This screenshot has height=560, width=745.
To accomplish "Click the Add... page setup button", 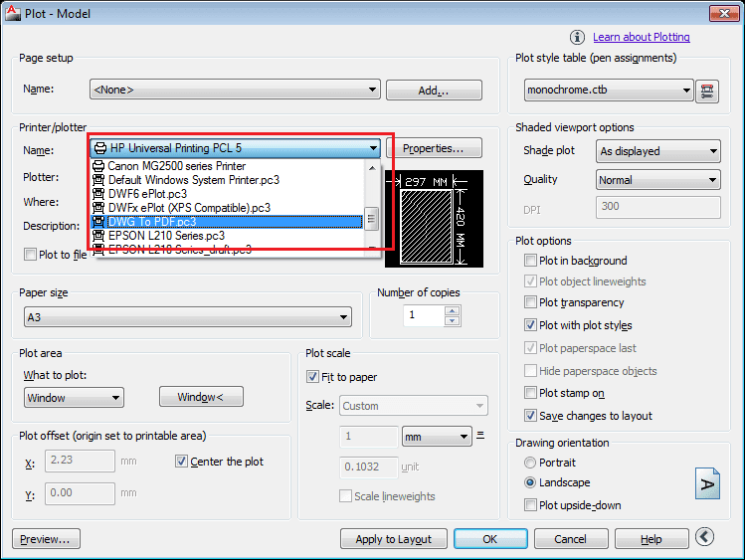I will pyautogui.click(x=434, y=91).
